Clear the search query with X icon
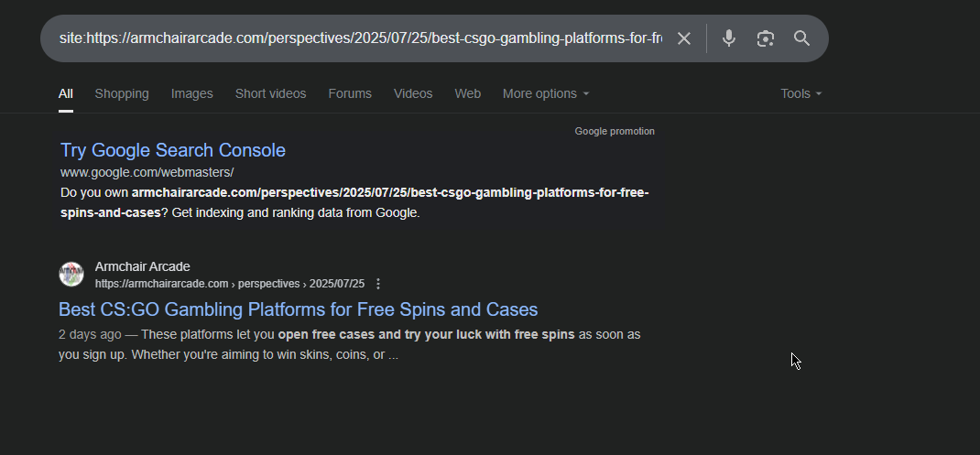Screen dimensions: 980x455 pyautogui.click(x=684, y=38)
